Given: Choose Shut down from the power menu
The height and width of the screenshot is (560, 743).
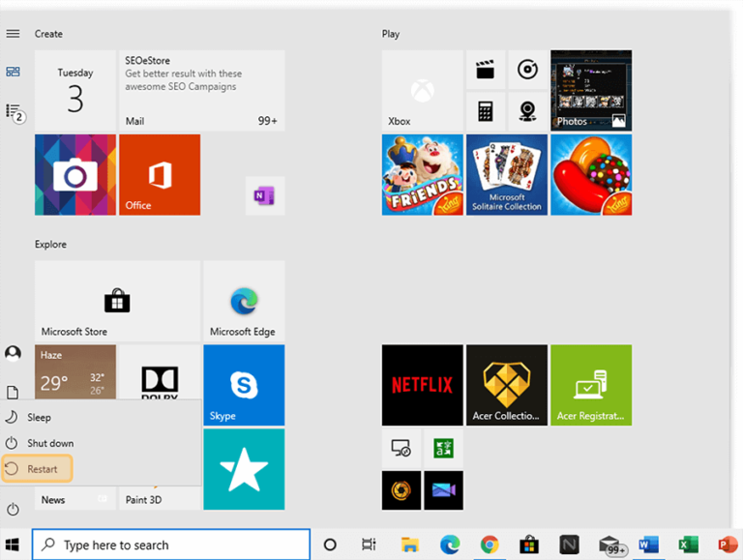Looking at the screenshot, I should click(x=101, y=443).
